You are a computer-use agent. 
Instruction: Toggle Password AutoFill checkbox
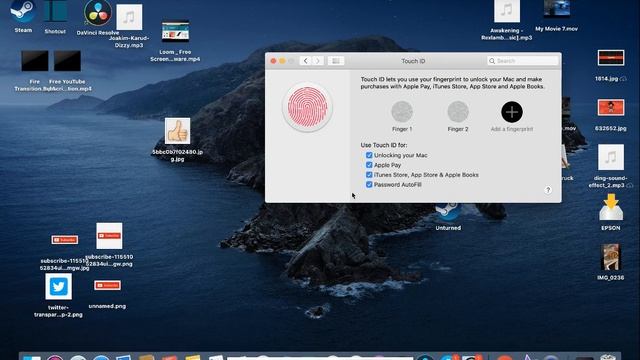(x=369, y=184)
